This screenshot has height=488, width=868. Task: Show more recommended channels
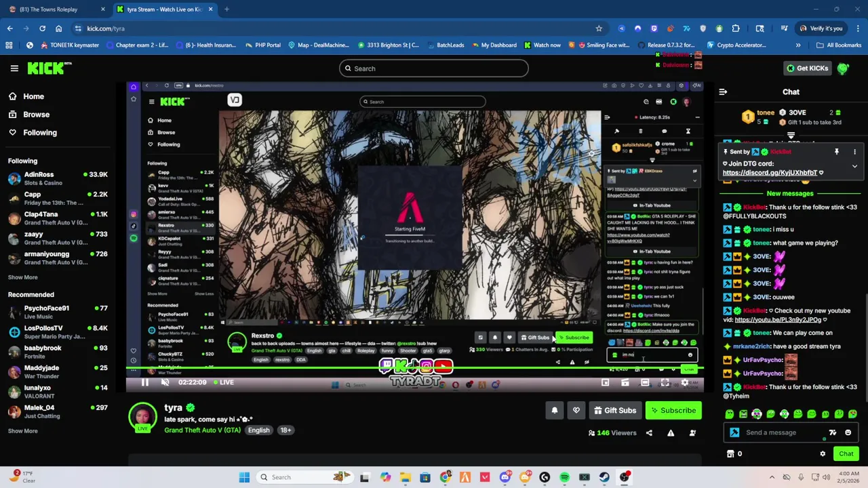(x=22, y=431)
